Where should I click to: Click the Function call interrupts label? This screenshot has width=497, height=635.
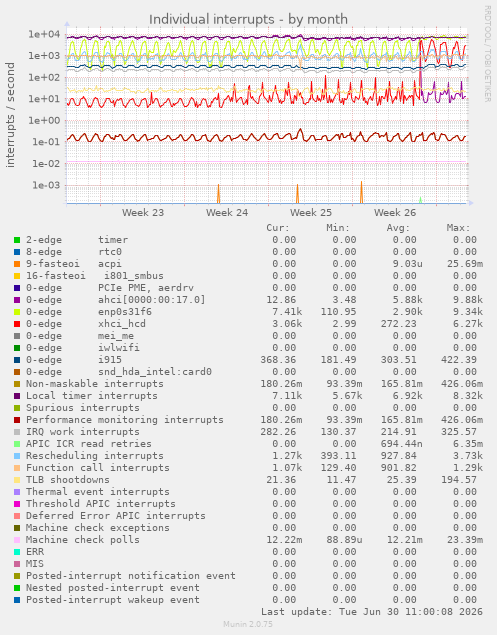click(98, 468)
